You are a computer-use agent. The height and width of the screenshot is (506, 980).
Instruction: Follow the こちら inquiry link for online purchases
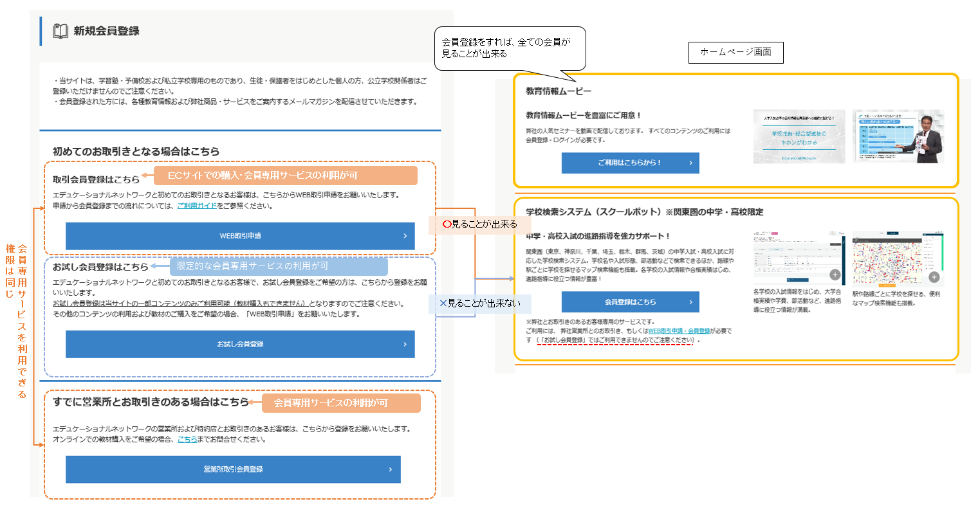point(187,440)
